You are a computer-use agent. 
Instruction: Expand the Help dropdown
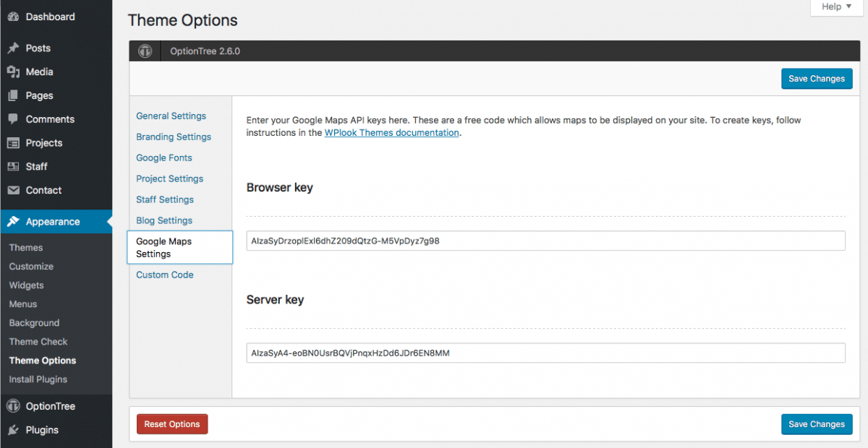(835, 7)
